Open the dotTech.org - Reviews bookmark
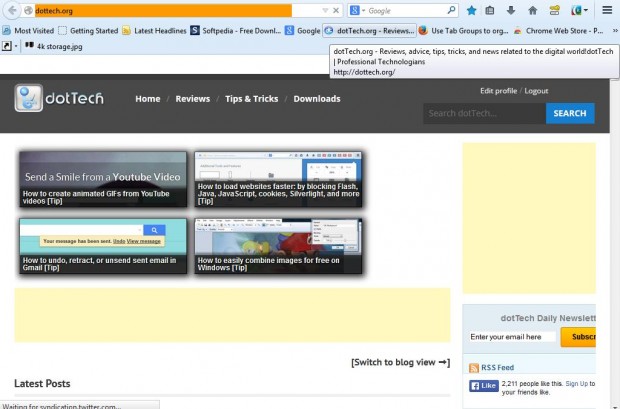Viewport: 620px width, 409px height. 369,30
